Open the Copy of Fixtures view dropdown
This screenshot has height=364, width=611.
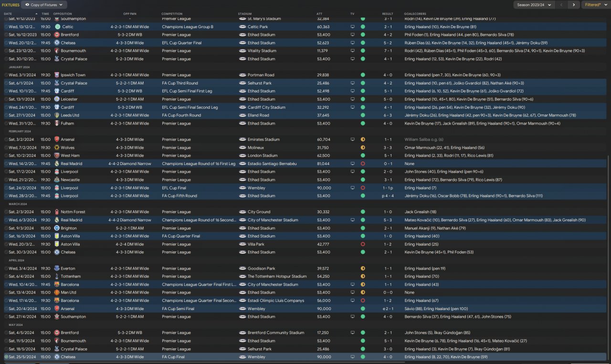point(43,5)
